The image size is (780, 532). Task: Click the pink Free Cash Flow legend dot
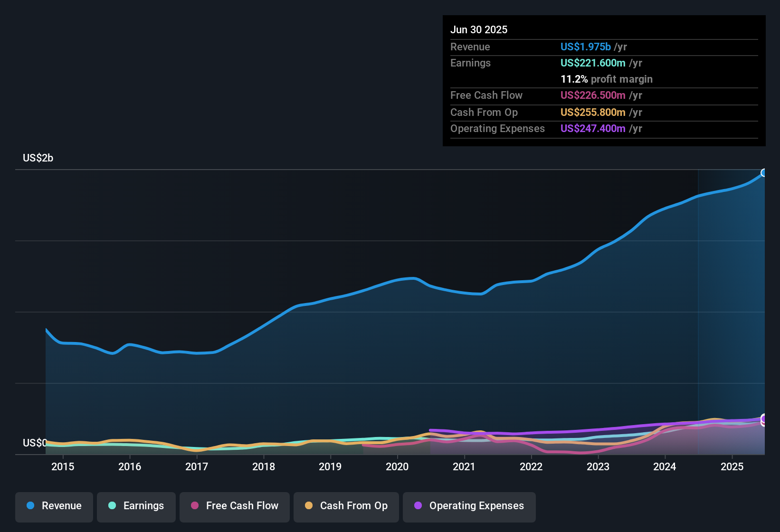click(195, 506)
